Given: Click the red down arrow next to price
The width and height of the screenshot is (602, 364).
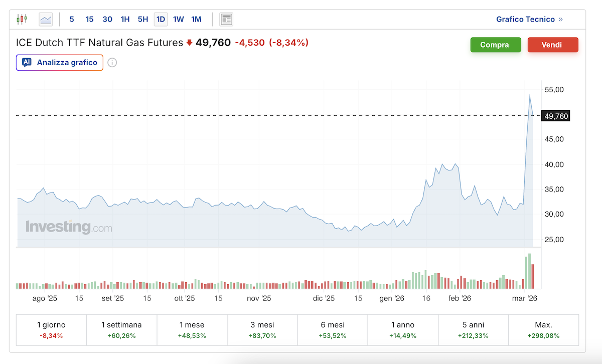Looking at the screenshot, I should click(189, 43).
